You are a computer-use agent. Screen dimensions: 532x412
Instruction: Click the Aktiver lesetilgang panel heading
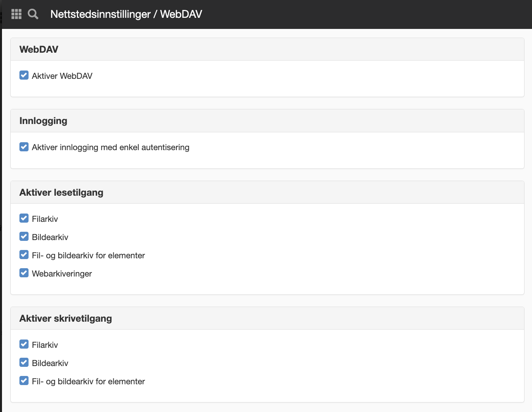point(61,193)
